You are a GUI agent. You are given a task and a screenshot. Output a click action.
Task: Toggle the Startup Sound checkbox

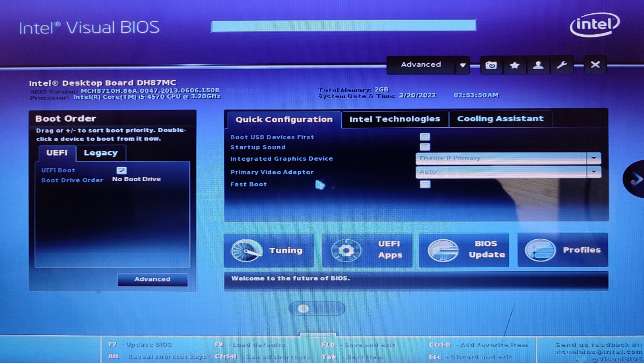coord(425,147)
